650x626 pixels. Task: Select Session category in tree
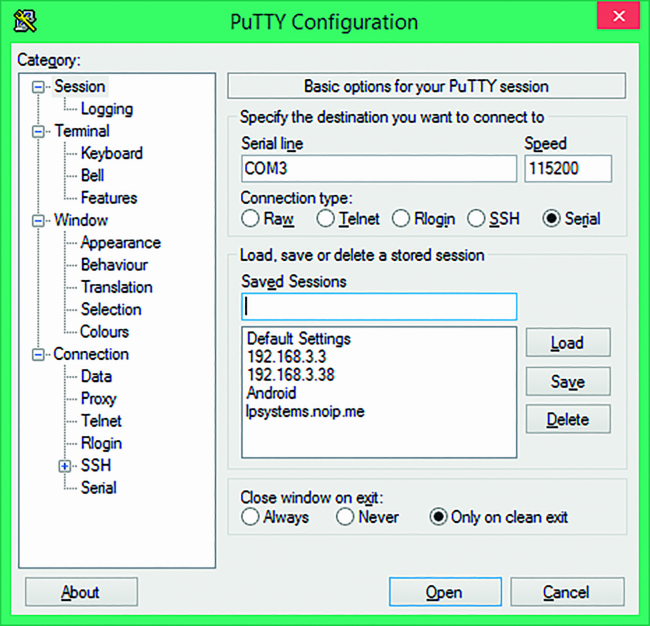(x=80, y=87)
